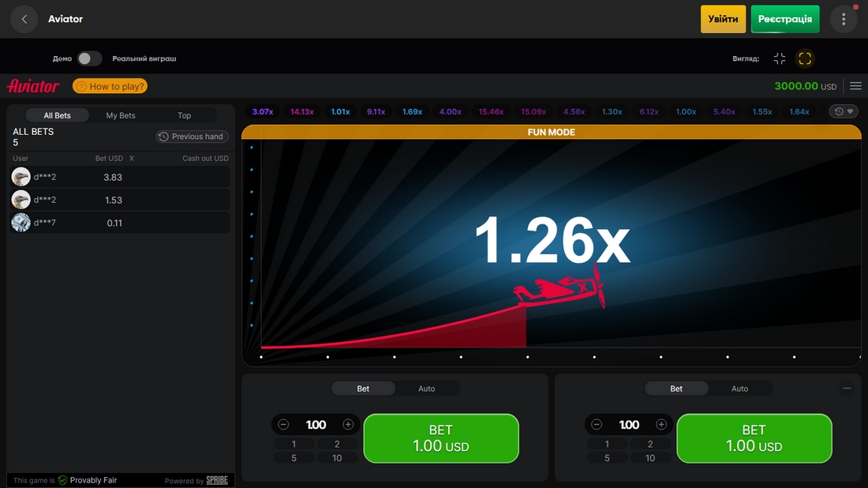Place the left 1.00 USD bet
This screenshot has height=488, width=868.
pos(440,438)
